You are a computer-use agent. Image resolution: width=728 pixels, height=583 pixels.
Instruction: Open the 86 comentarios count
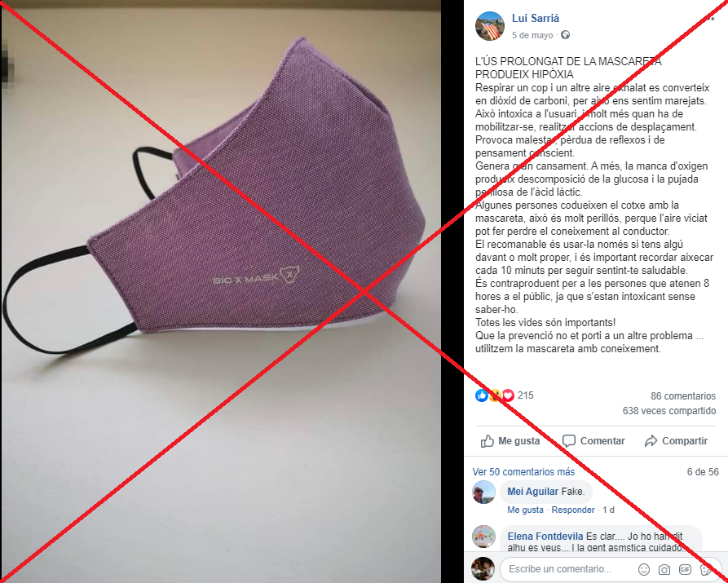[683, 396]
